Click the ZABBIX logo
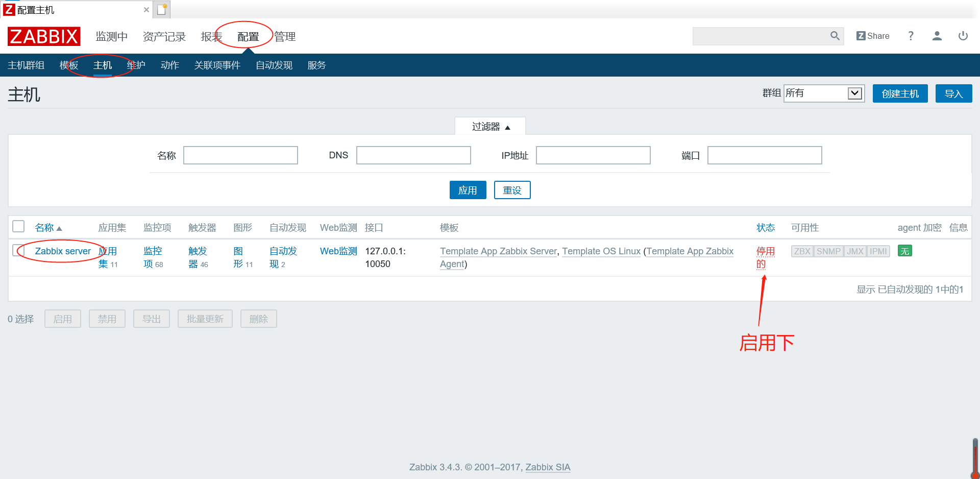The width and height of the screenshot is (980, 479). point(44,36)
